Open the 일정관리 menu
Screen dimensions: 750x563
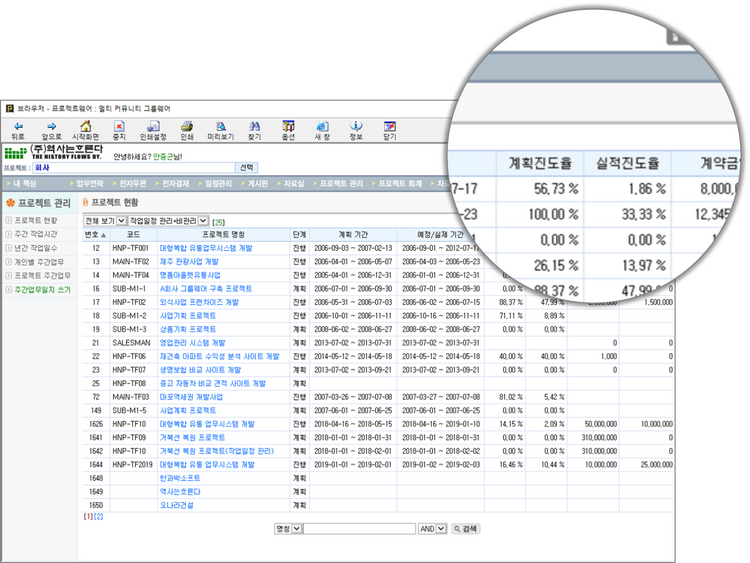(219, 184)
